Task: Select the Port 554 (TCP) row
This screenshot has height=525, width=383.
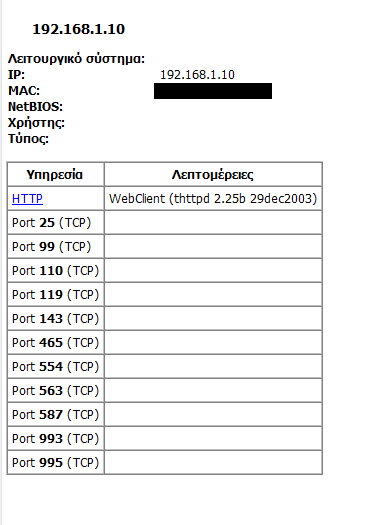Action: pyautogui.click(x=164, y=367)
